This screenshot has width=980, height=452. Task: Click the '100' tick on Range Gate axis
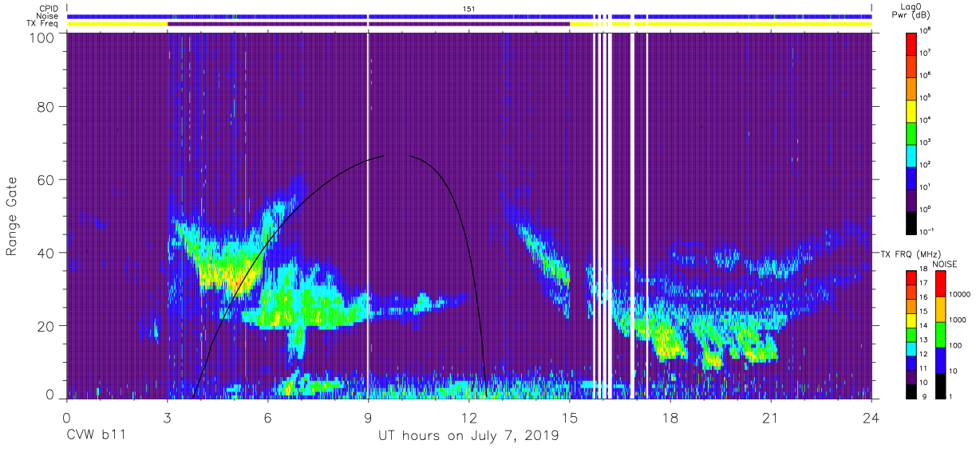[41, 37]
